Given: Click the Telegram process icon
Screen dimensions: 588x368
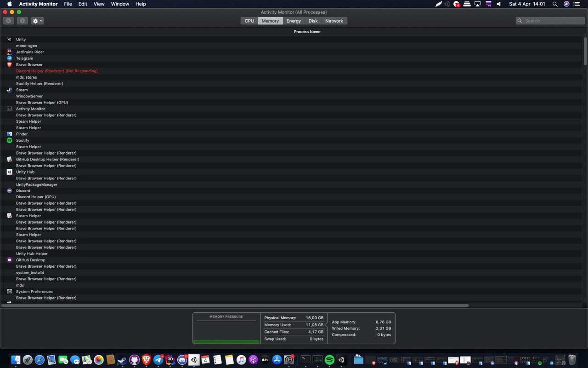Looking at the screenshot, I should [x=9, y=58].
